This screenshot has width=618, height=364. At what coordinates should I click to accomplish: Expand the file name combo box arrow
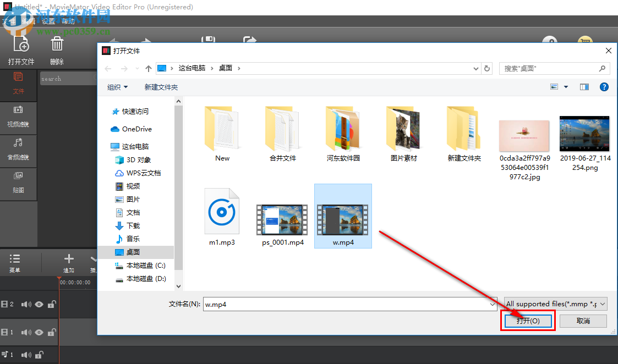[493, 304]
